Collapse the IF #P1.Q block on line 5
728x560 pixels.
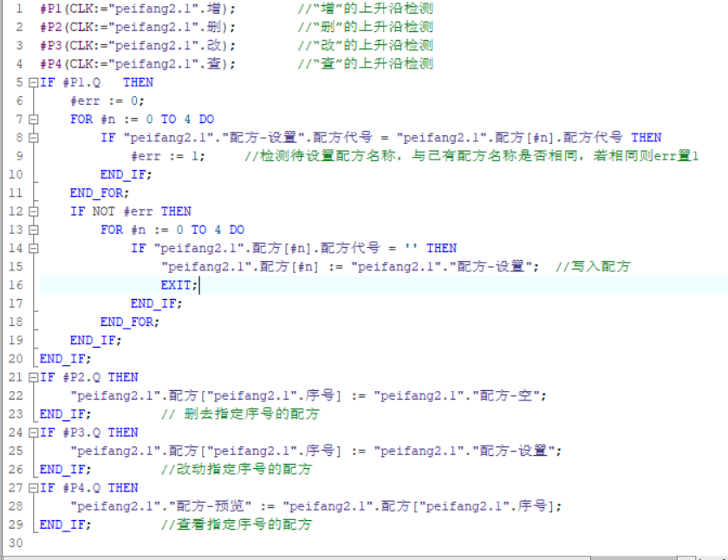tap(33, 82)
